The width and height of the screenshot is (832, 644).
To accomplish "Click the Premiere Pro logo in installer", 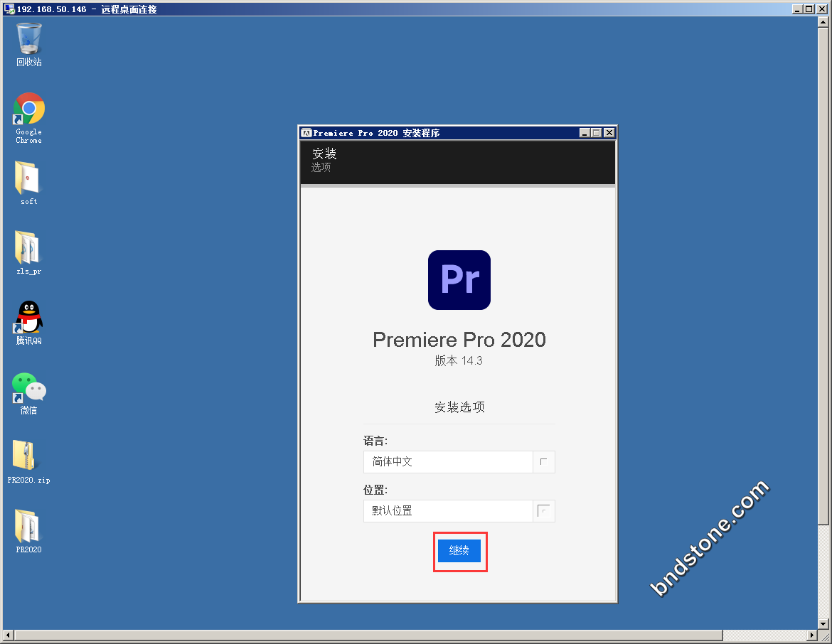I will tap(459, 280).
